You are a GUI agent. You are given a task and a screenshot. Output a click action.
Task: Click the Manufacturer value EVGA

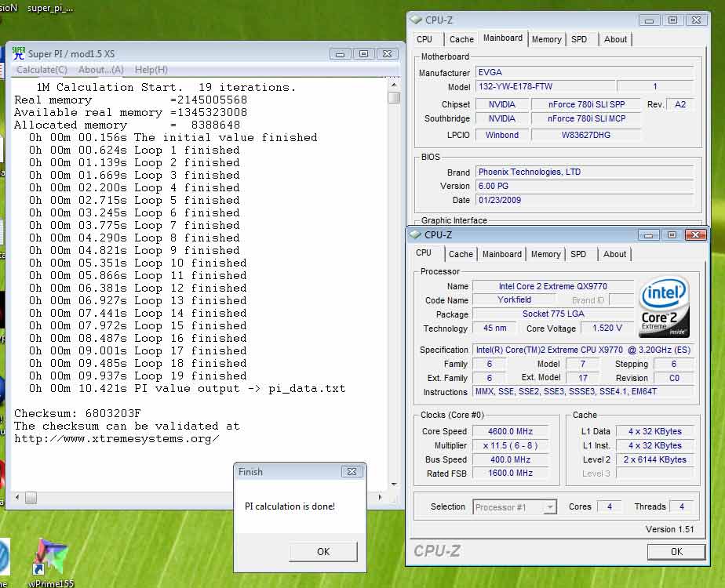[585, 72]
